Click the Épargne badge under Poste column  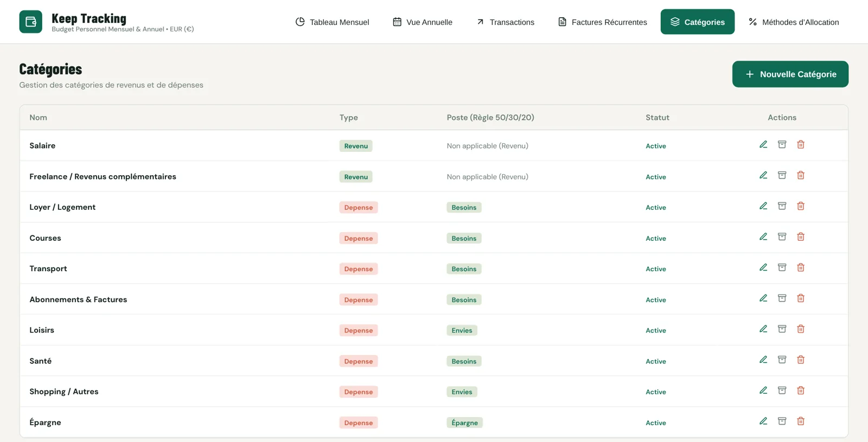click(x=465, y=422)
